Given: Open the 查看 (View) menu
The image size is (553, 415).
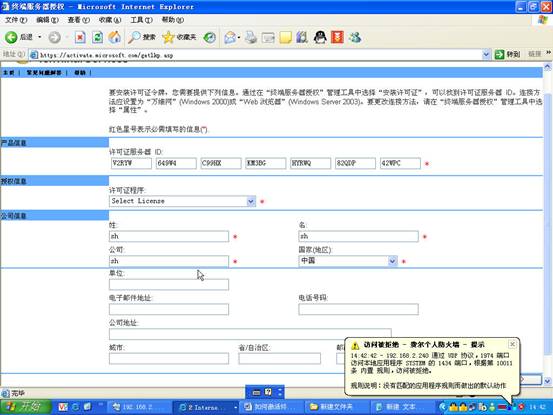Looking at the screenshot, I should (x=79, y=20).
